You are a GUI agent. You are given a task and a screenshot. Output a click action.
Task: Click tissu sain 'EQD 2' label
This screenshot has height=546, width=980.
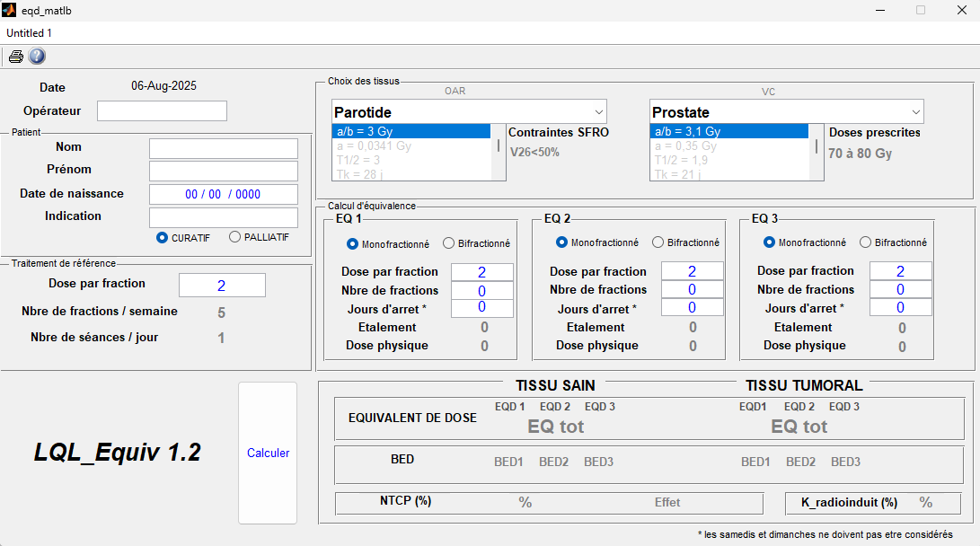(555, 407)
